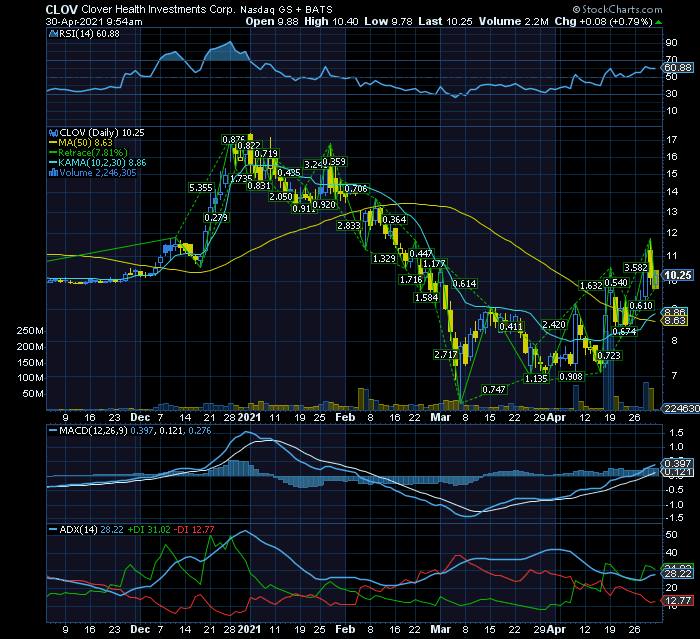This screenshot has height=639, width=700.
Task: Click the MACD(12,26,9) indicator label
Action: 93,431
